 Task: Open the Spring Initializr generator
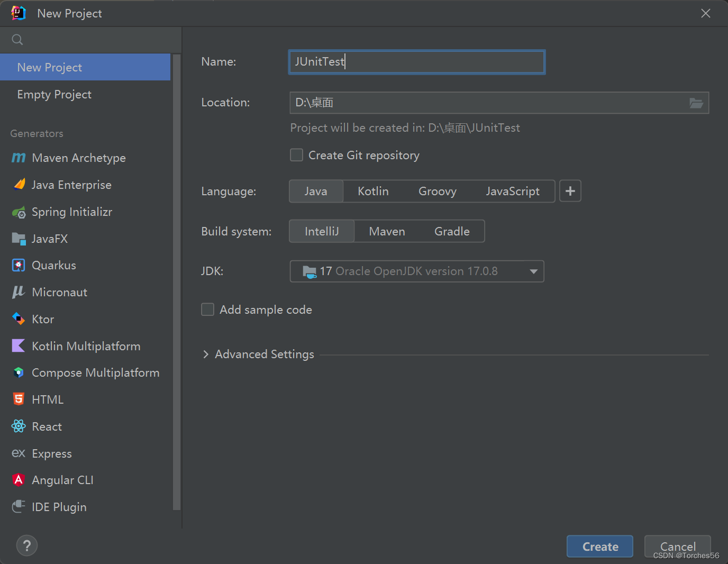85,212
